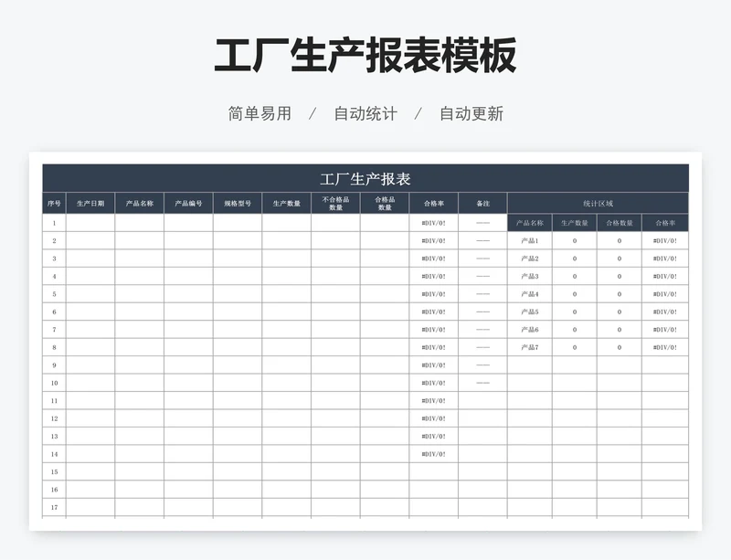Screen dimensions: 731x560
Task: Select the 序号 column header
Action: [x=54, y=204]
